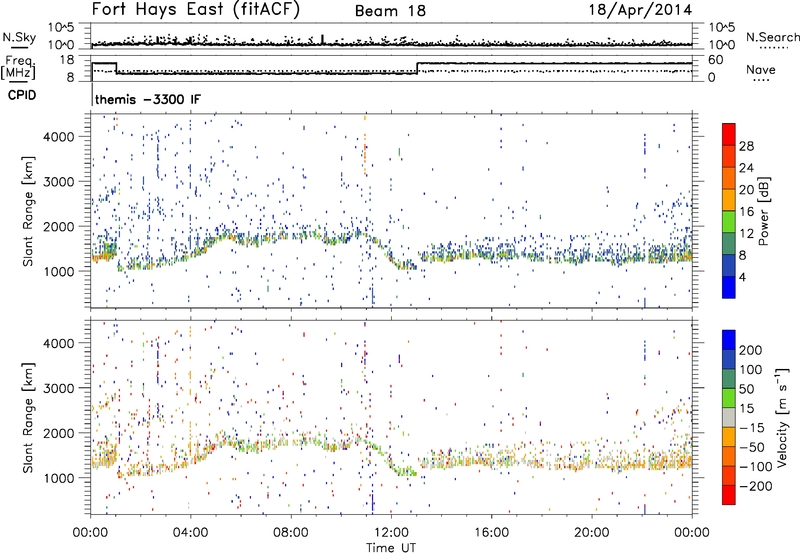Click the '20:00' time axis tick label
This screenshot has width=800, height=554.
coord(592,533)
